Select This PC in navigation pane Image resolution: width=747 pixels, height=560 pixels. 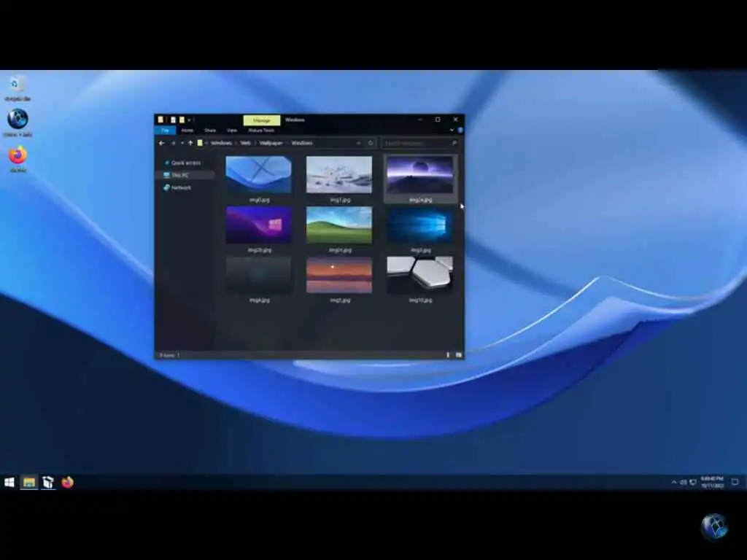tap(185, 175)
